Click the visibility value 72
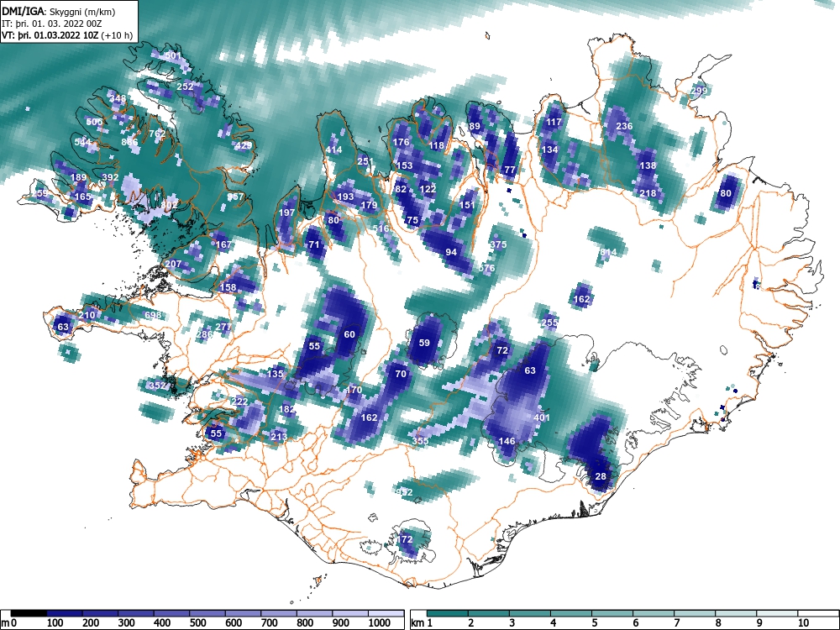Screen dimensions: 840x630 502,350
